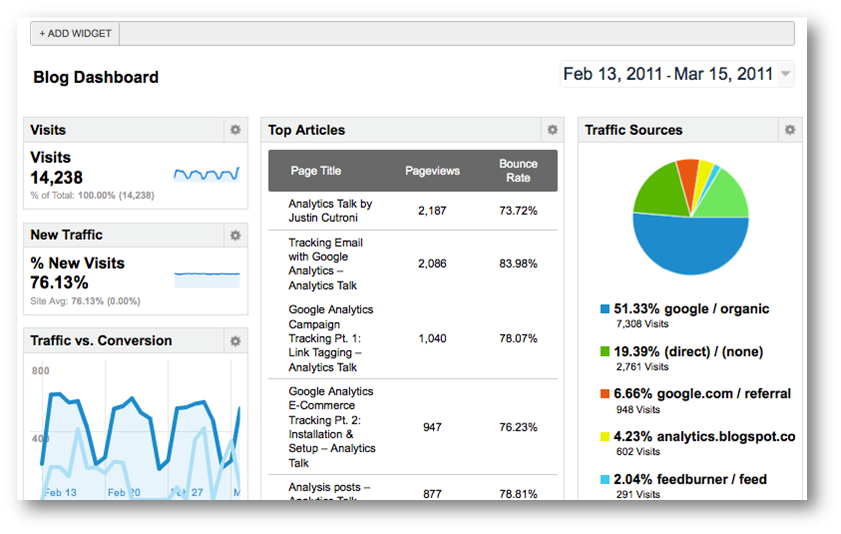Click blue google / organic legend swatch
The height and width of the screenshot is (534, 841).
(605, 310)
